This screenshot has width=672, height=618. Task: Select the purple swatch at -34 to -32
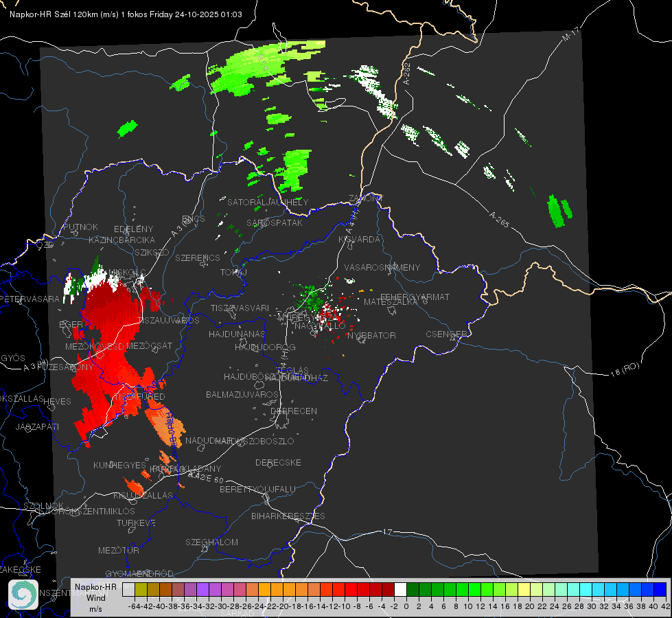pyautogui.click(x=202, y=589)
